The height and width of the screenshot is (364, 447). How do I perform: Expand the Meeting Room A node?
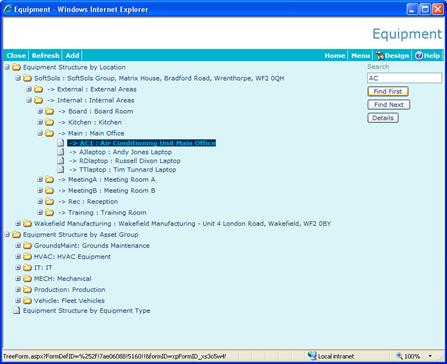[40, 180]
